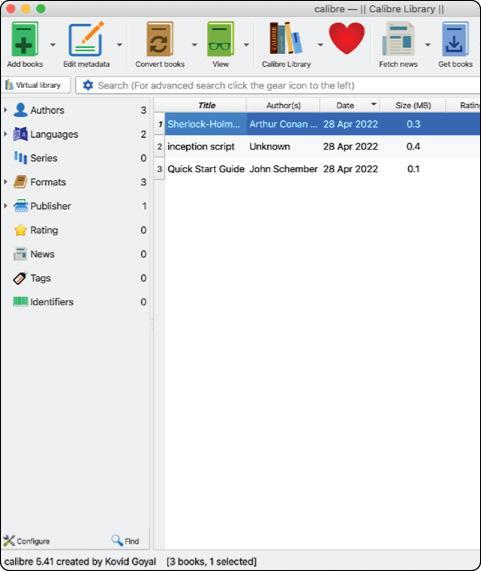Expand the Formats tree node
The width and height of the screenshot is (481, 571).
5,182
